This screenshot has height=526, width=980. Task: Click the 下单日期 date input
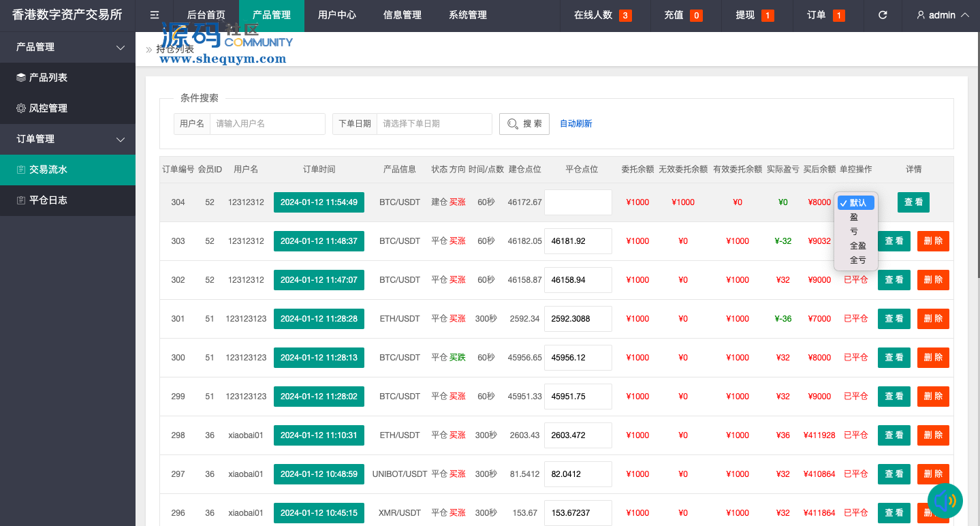(434, 124)
